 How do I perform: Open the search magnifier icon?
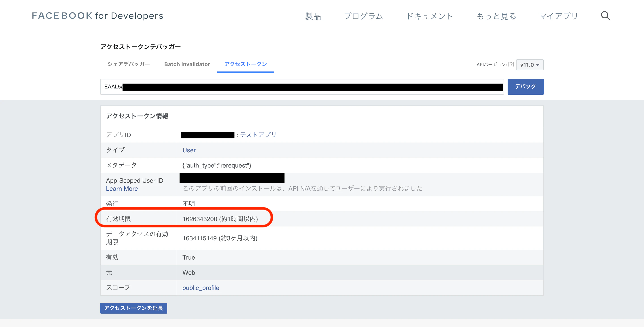(605, 16)
